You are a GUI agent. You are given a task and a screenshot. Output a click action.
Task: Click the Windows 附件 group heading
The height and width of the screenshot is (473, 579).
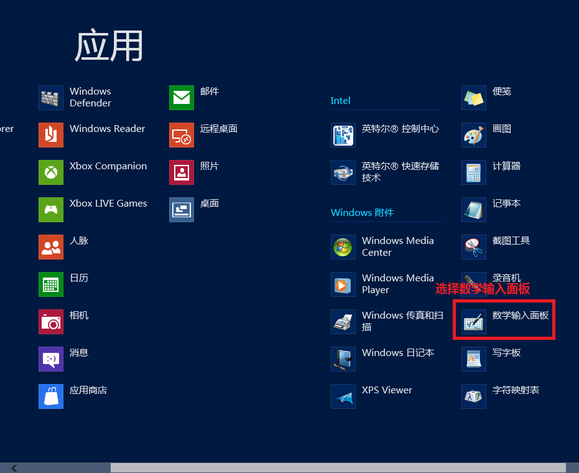[362, 212]
